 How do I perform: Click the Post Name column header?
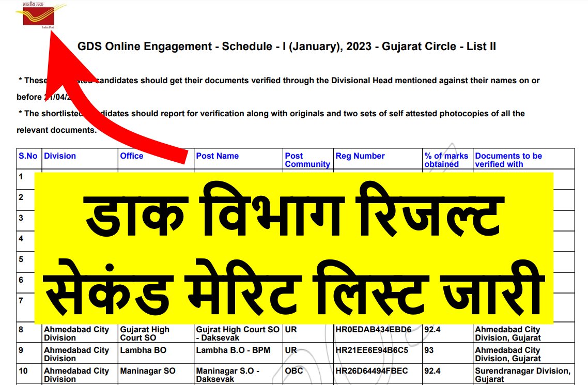tap(218, 156)
